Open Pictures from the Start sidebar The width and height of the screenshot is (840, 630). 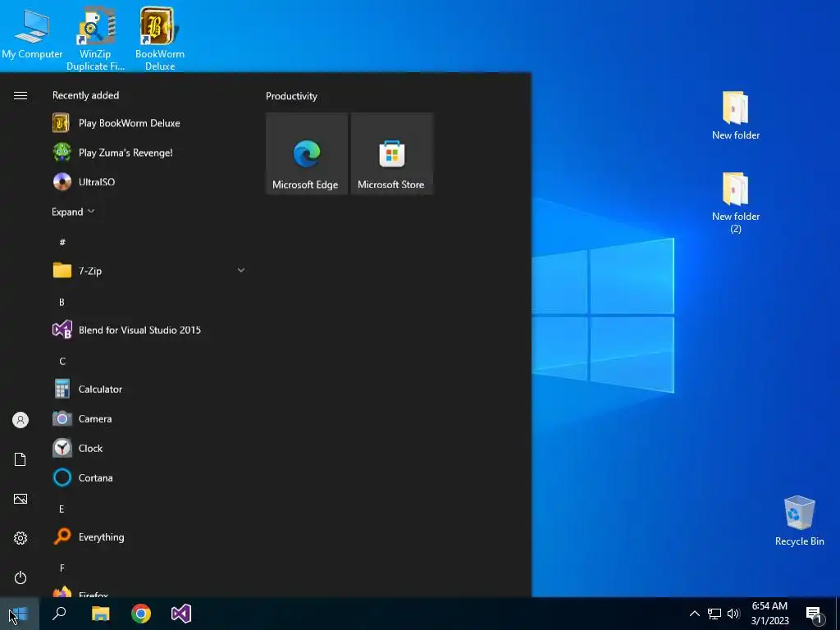21,499
